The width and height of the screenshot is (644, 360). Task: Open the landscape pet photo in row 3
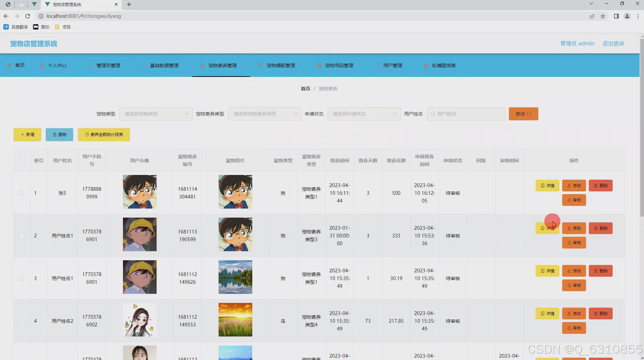pos(235,277)
